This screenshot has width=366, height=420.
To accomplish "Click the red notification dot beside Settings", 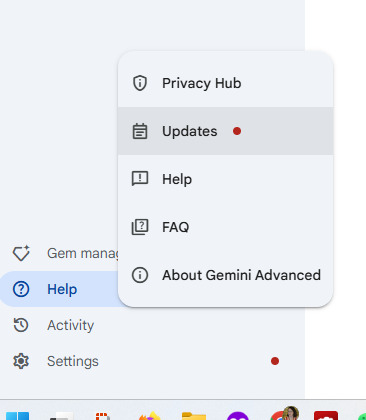I will pyautogui.click(x=275, y=361).
